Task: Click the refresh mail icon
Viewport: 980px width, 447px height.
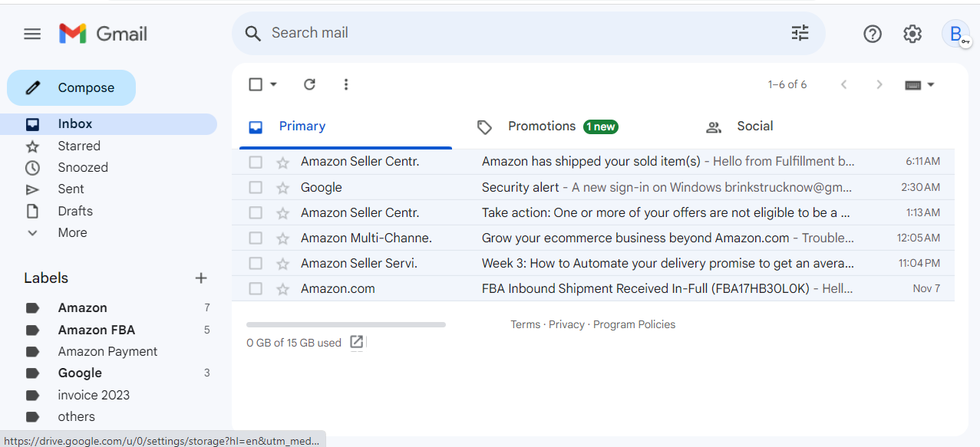Action: click(x=309, y=84)
